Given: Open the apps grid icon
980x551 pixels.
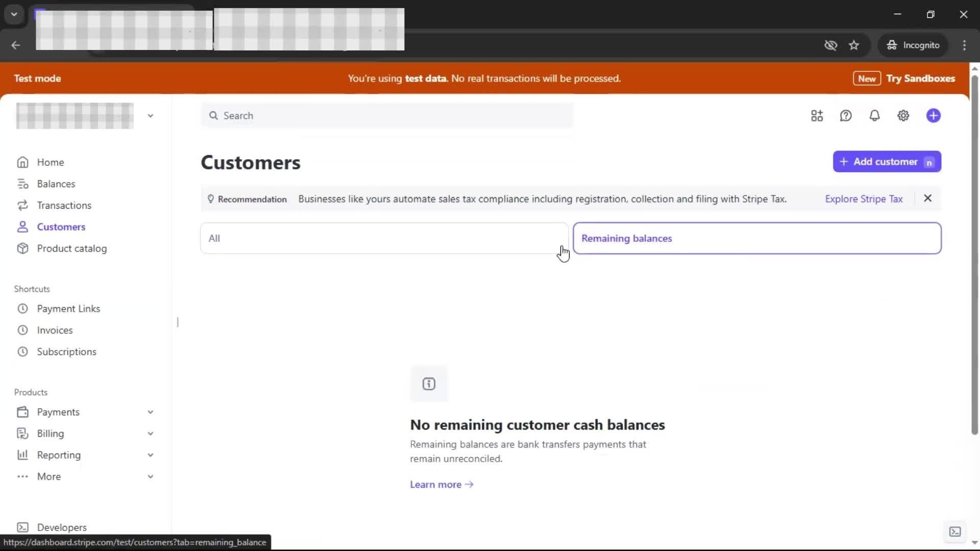Looking at the screenshot, I should tap(817, 116).
